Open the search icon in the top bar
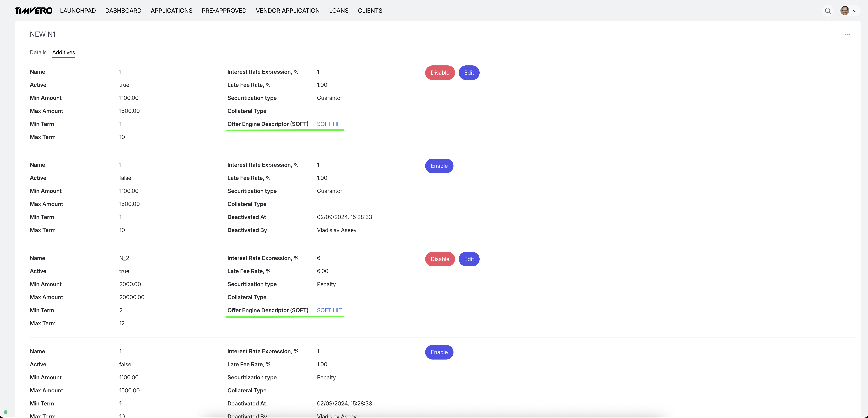Viewport: 868px width, 418px height. tap(828, 11)
